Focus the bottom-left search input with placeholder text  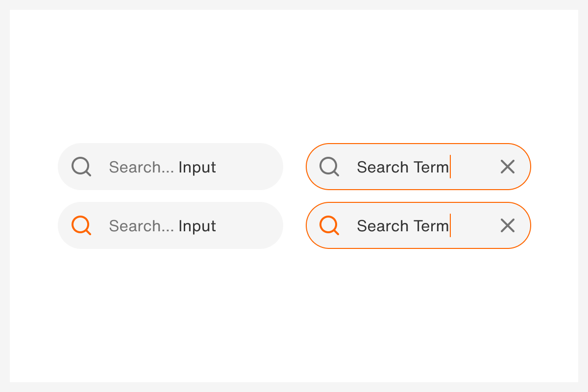coord(147,226)
